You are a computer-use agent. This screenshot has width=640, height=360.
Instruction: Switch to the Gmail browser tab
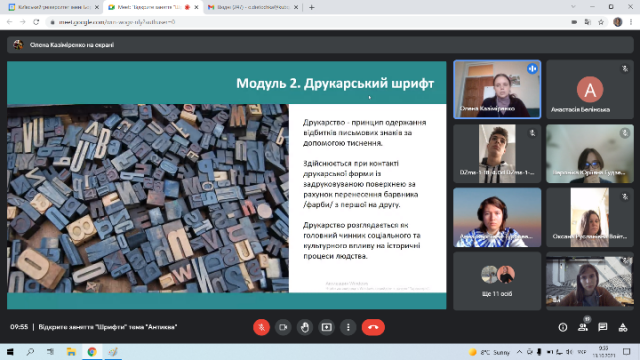(253, 7)
